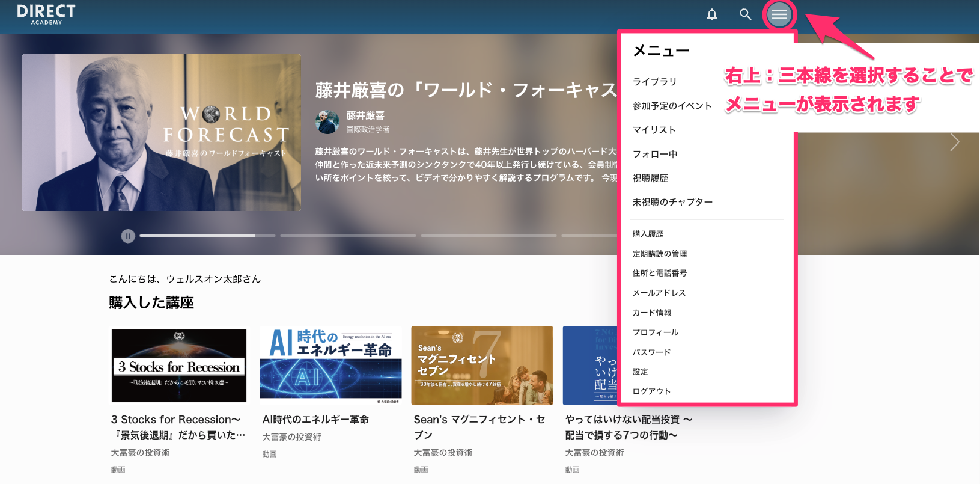
Task: Pause the banner slideshow
Action: [127, 236]
